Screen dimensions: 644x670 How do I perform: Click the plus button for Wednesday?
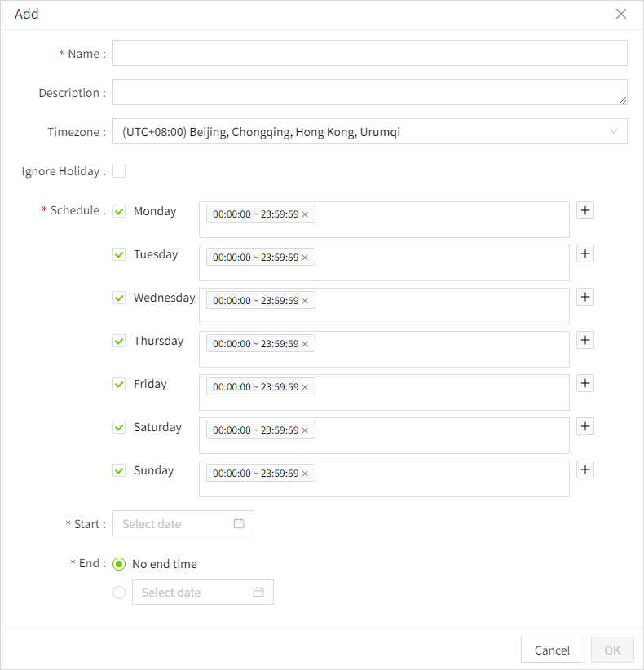pos(585,297)
